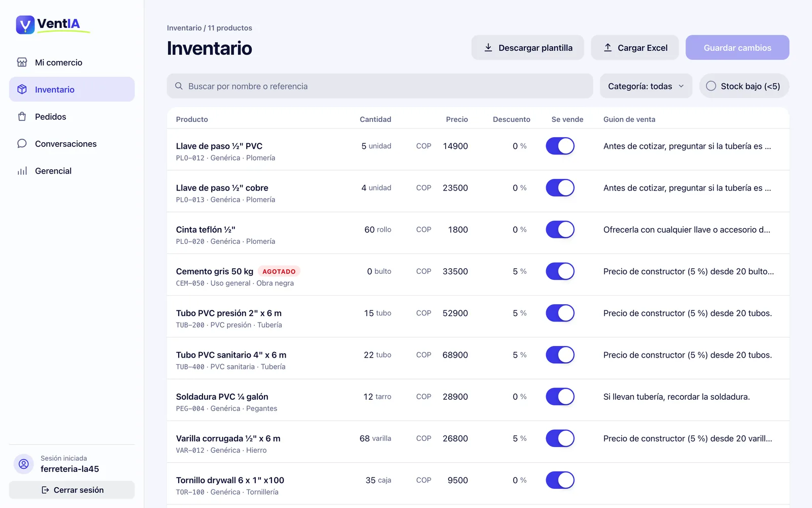Switch to Gerencial section
The image size is (812, 508).
[x=72, y=171]
